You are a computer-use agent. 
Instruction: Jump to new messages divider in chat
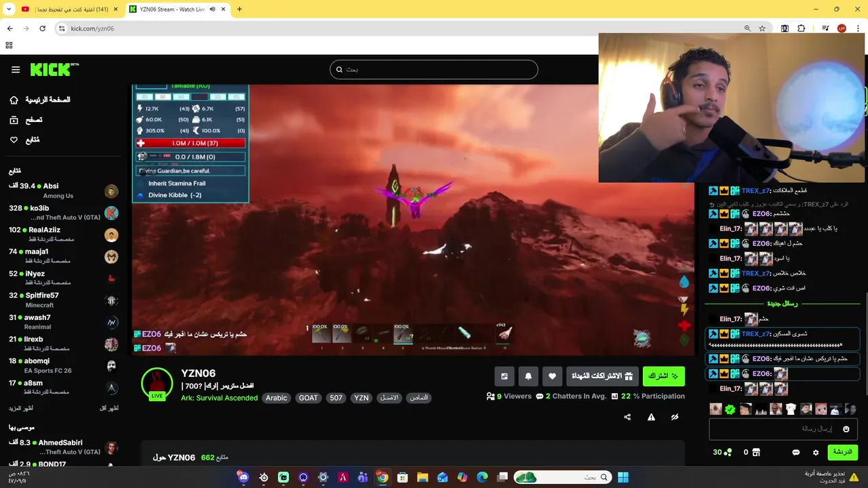782,304
